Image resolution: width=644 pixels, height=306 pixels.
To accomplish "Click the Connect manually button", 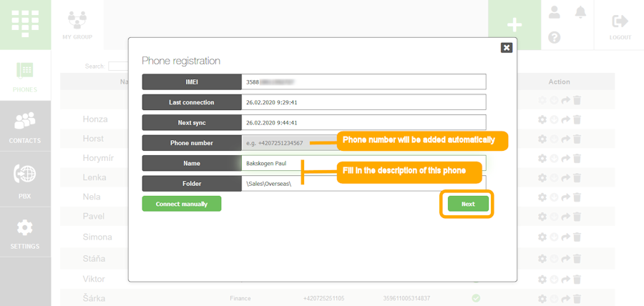I will (x=182, y=204).
